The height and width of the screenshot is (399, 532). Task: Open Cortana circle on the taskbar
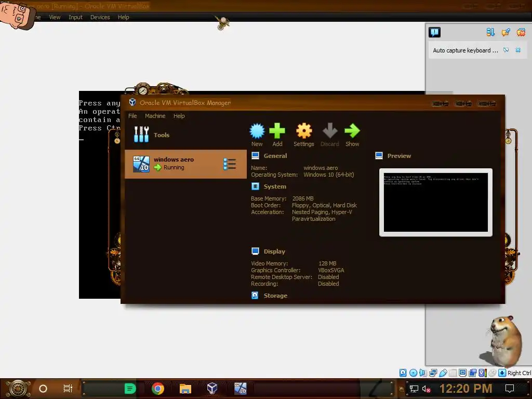coord(43,389)
